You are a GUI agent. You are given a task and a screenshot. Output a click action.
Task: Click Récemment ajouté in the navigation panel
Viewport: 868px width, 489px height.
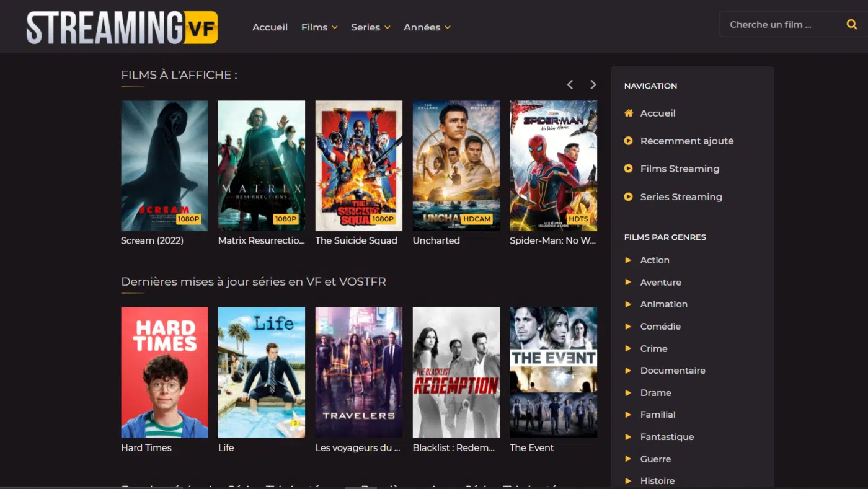click(686, 141)
